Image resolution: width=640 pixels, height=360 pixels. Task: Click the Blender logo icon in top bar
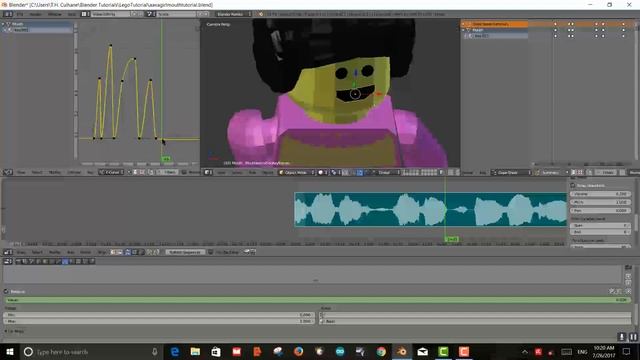[261, 14]
